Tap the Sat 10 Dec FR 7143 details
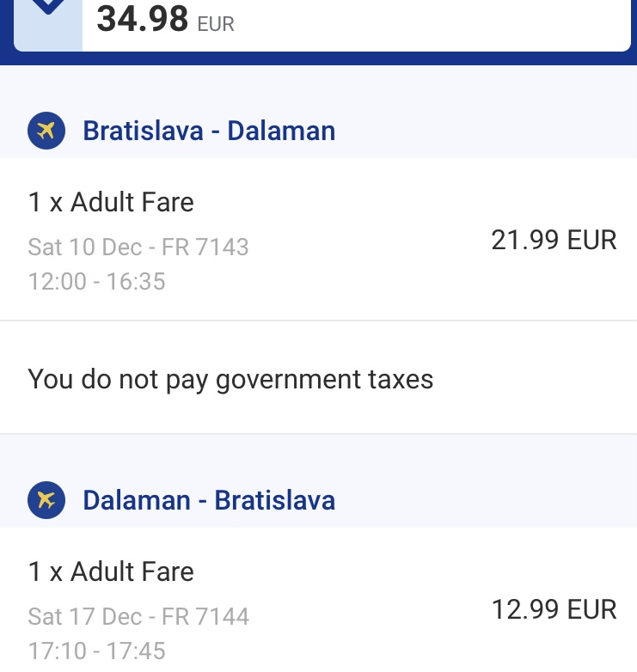637x672 pixels. click(138, 247)
